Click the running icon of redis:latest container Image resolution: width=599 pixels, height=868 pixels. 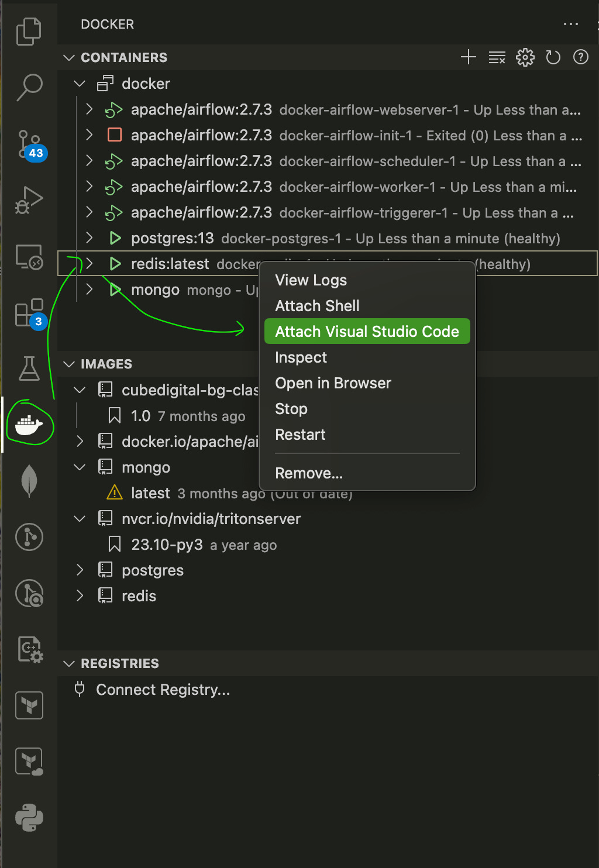click(115, 264)
